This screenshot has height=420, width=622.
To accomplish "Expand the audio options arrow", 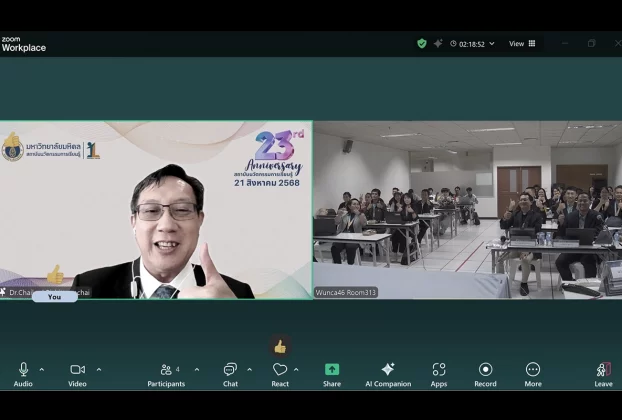I will coord(41,370).
